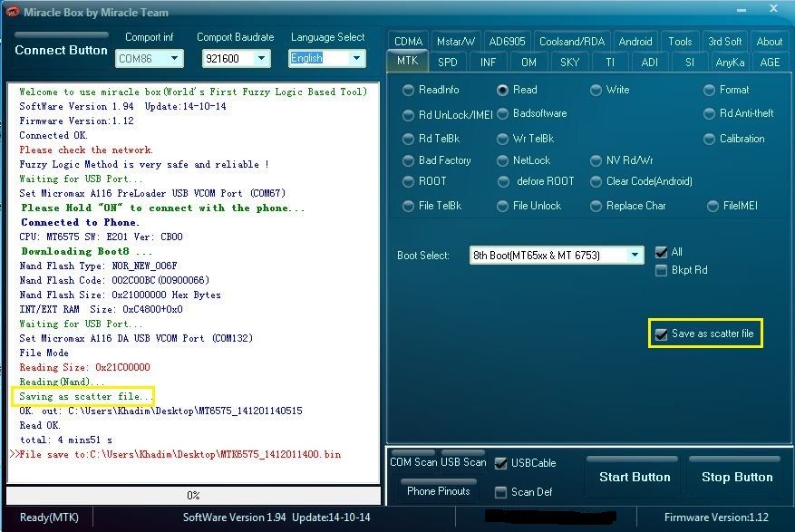Image resolution: width=795 pixels, height=532 pixels.
Task: Open the Tools tab
Action: pyautogui.click(x=680, y=42)
